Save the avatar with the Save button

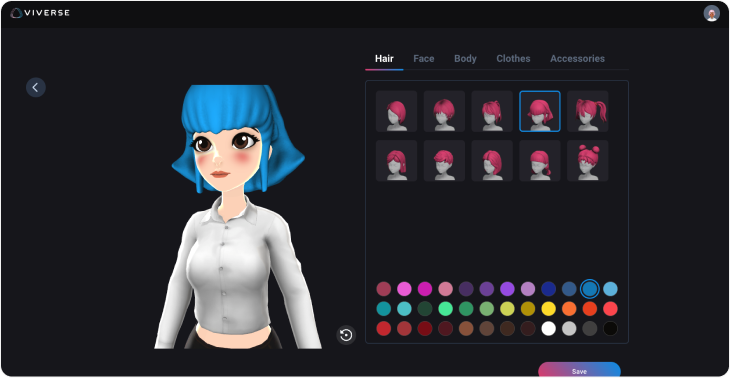(579, 370)
